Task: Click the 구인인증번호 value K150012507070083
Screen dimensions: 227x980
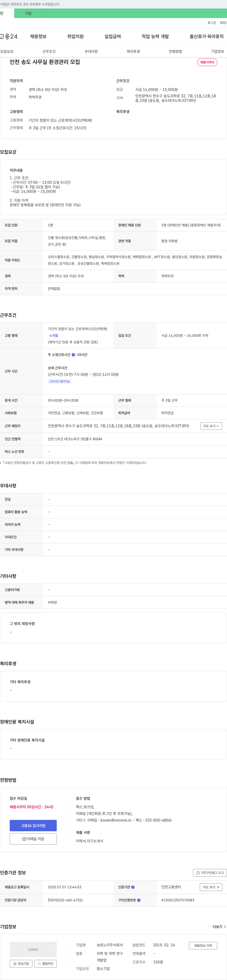Action: [178, 900]
